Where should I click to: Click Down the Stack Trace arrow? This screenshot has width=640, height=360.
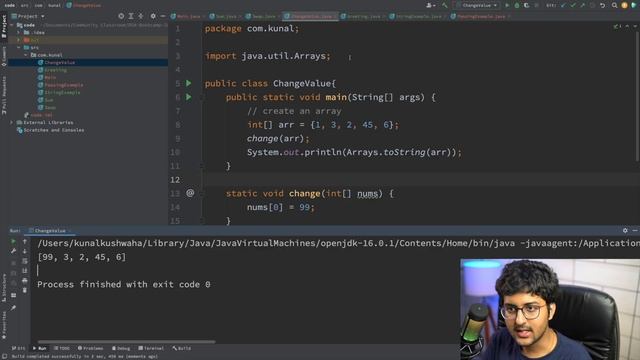coord(24,251)
